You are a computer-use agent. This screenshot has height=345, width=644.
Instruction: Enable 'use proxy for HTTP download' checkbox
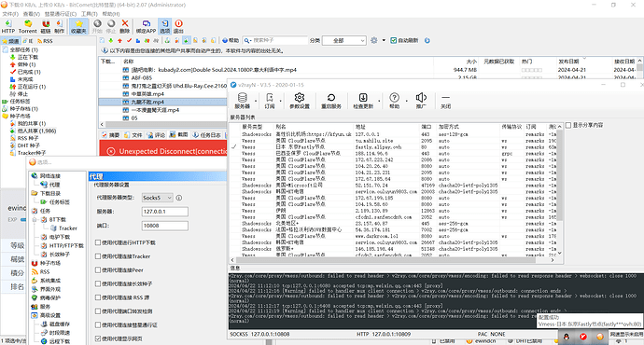click(98, 242)
